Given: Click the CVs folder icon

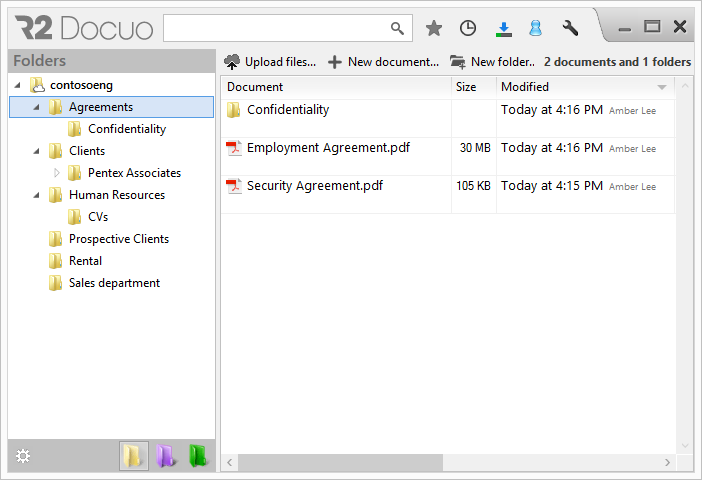Looking at the screenshot, I should coord(74,217).
